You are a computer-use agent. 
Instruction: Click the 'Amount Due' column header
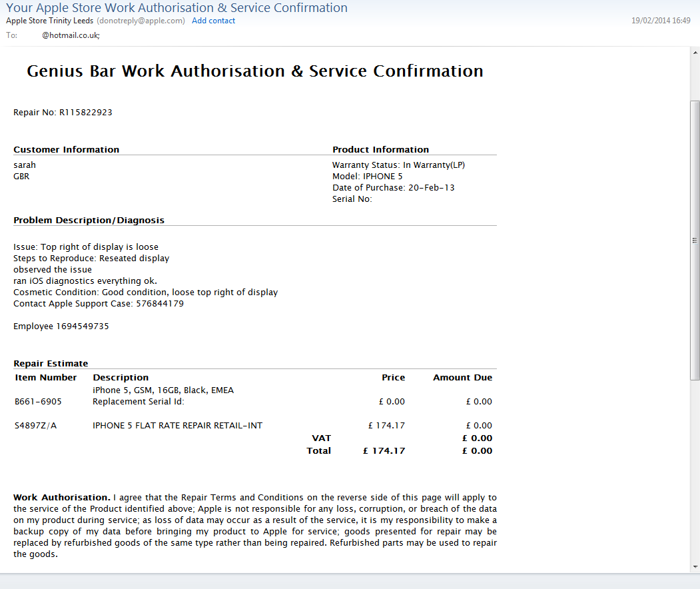[462, 377]
